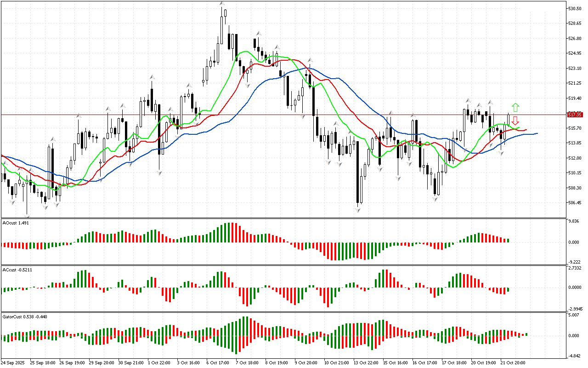
Task: Click the green up arrow signal
Action: click(515, 108)
